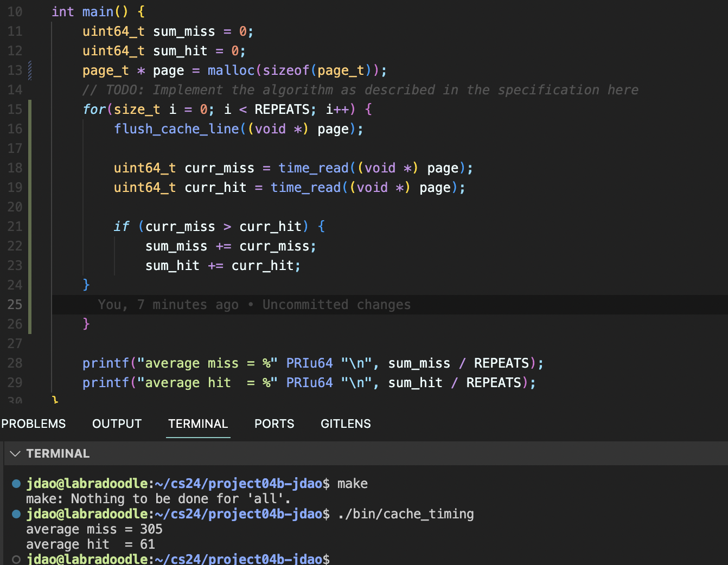Screen dimensions: 728x565
Task: Switch to the PROBLEMS tab
Action: coord(34,423)
